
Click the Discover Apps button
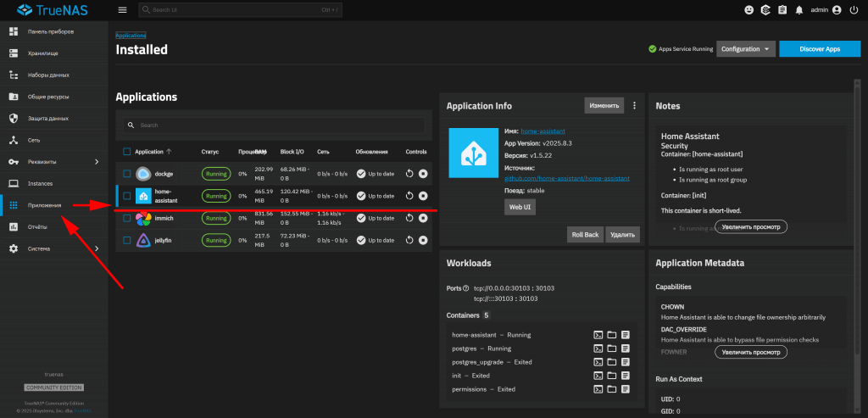pos(820,48)
